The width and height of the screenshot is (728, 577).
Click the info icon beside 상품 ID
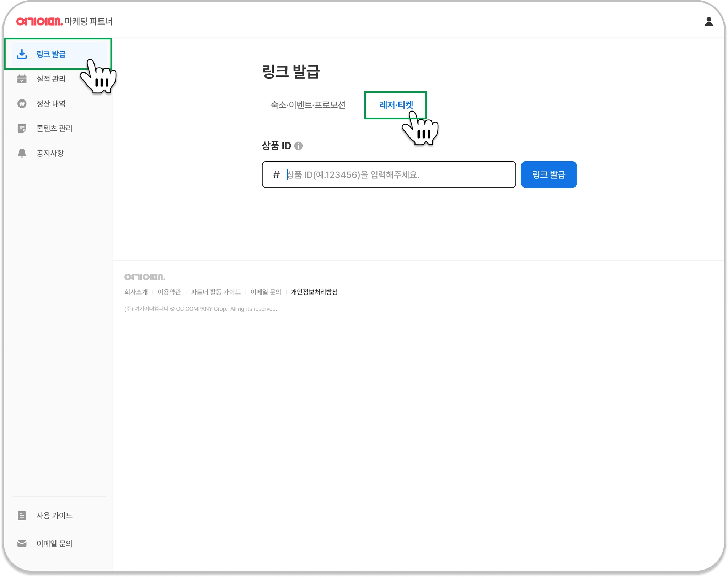(299, 146)
